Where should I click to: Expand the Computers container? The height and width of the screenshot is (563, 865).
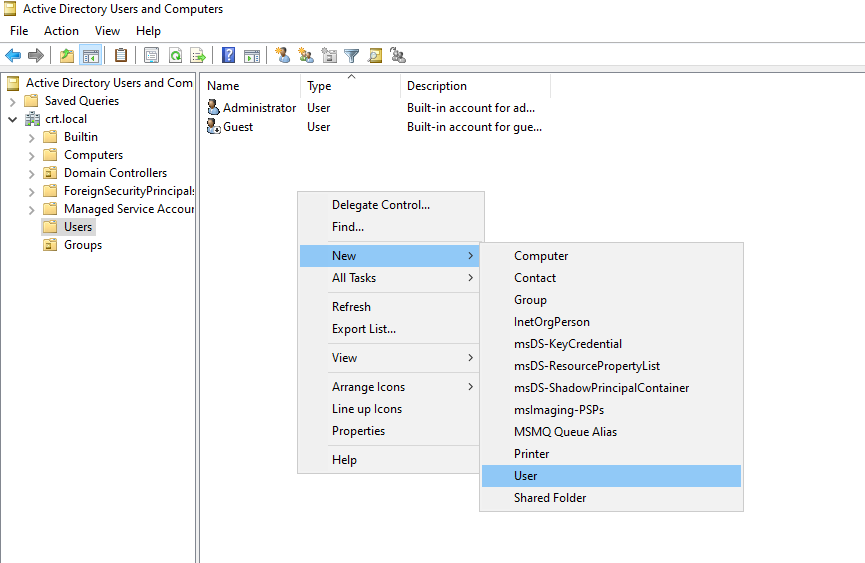(x=31, y=156)
